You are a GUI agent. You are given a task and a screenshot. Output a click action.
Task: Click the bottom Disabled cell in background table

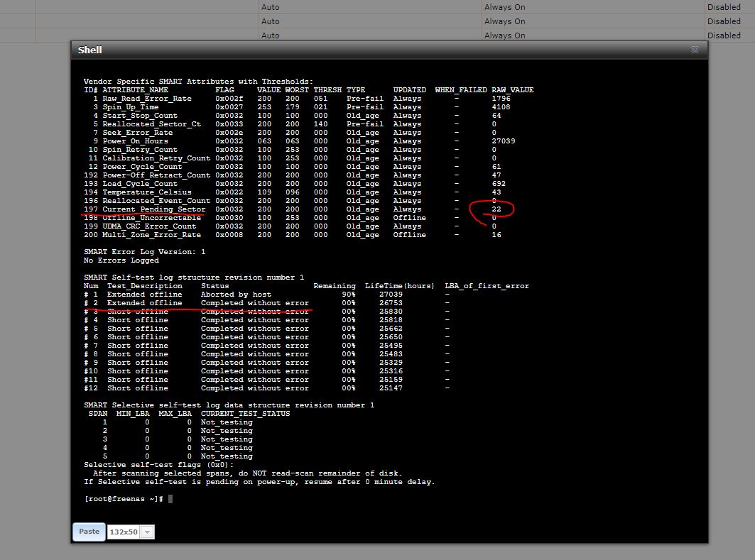pyautogui.click(x=724, y=35)
